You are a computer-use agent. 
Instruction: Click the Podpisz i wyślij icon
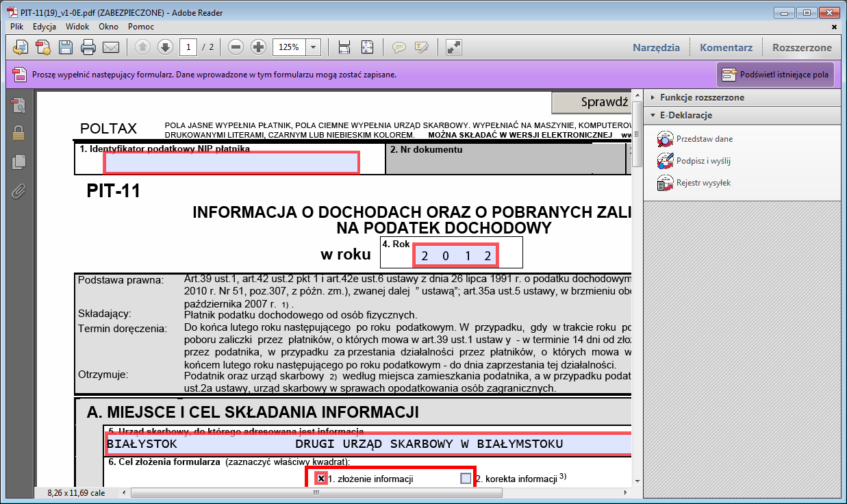[666, 161]
